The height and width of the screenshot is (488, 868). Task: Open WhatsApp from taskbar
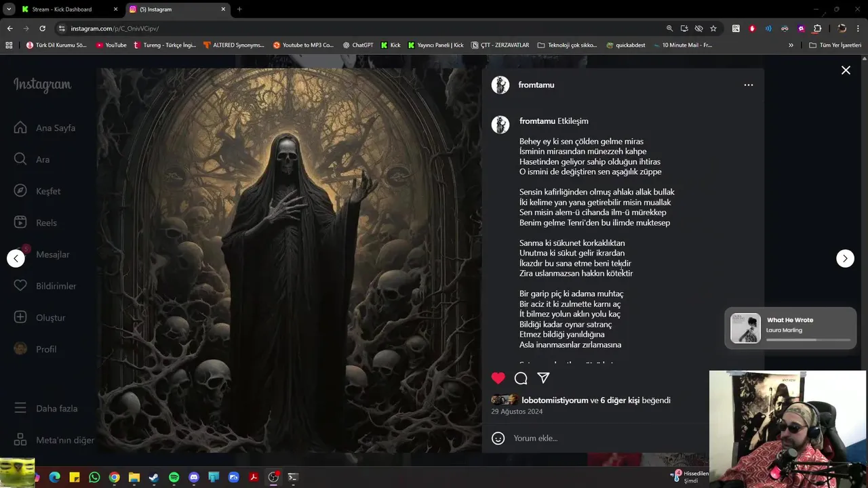[x=94, y=477]
